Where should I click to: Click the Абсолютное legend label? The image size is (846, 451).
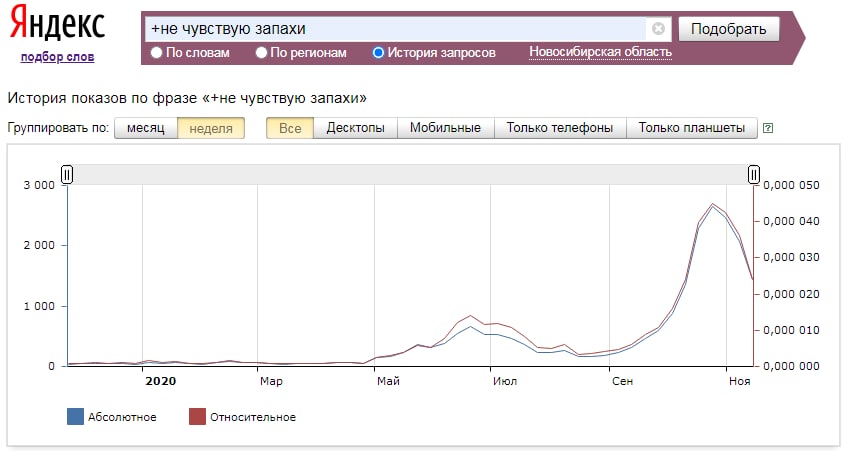click(122, 418)
